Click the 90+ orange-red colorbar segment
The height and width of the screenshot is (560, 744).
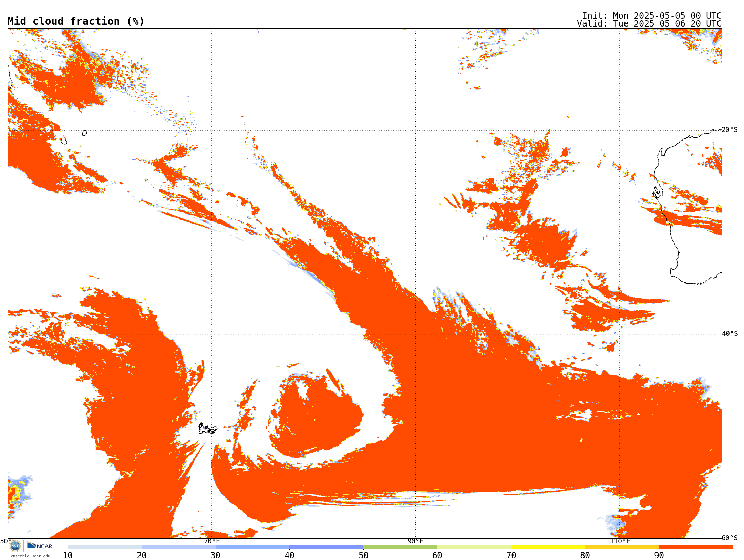pyautogui.click(x=696, y=547)
